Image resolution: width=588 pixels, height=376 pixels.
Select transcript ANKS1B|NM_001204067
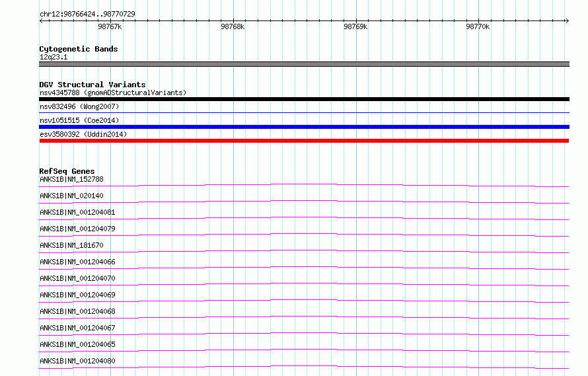point(77,328)
